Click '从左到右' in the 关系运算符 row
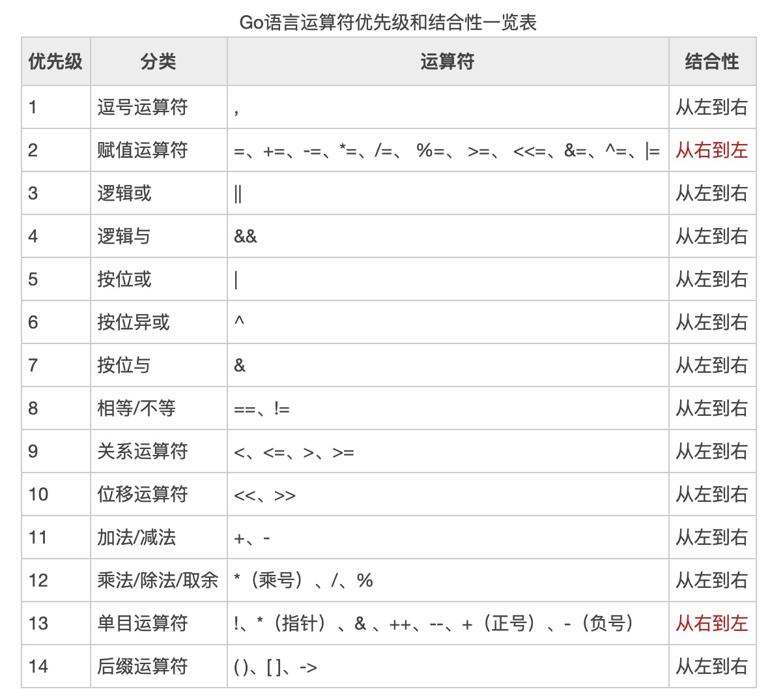Screen dimensions: 770x700 [712, 451]
